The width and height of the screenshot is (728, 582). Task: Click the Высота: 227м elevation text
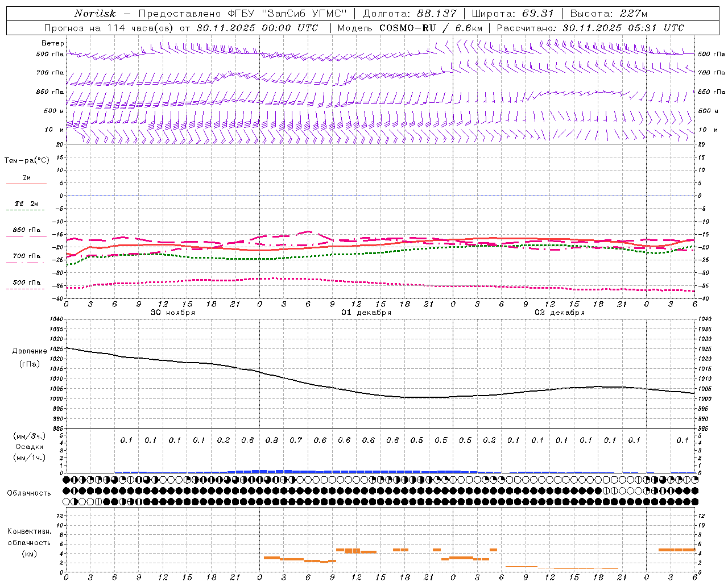tap(608, 14)
